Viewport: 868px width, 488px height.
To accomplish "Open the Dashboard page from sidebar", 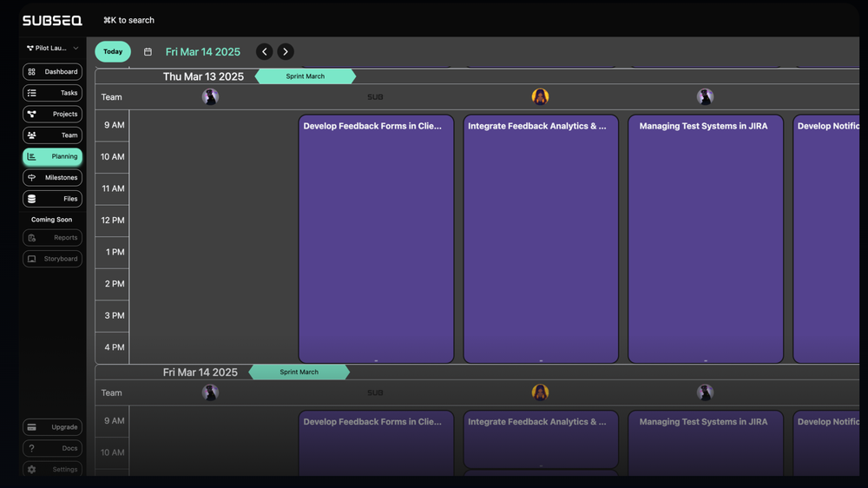I will pyautogui.click(x=52, y=72).
